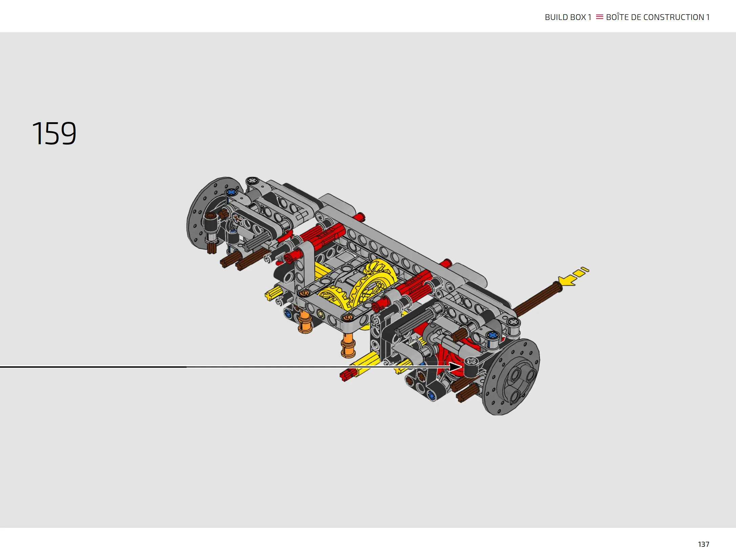Click the yellow dashed insertion arrow
736x560 pixels.
[x=573, y=277]
